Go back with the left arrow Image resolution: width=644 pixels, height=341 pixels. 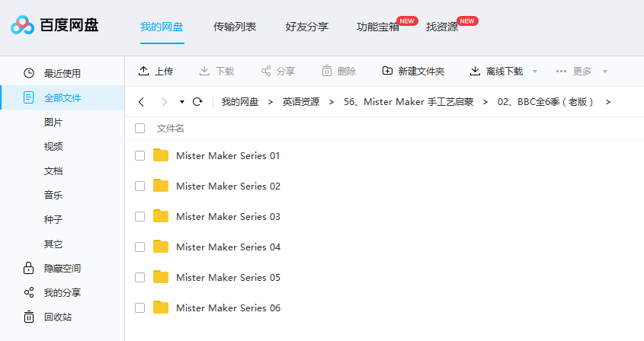click(141, 102)
